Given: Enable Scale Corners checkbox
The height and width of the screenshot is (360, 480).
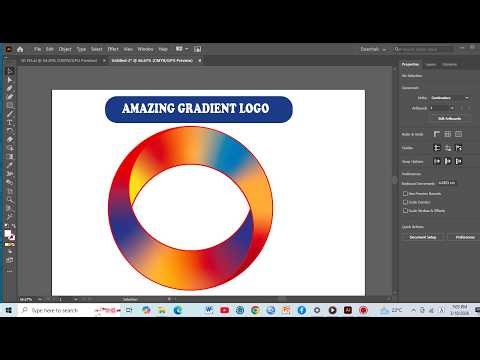Looking at the screenshot, I should pyautogui.click(x=405, y=202).
